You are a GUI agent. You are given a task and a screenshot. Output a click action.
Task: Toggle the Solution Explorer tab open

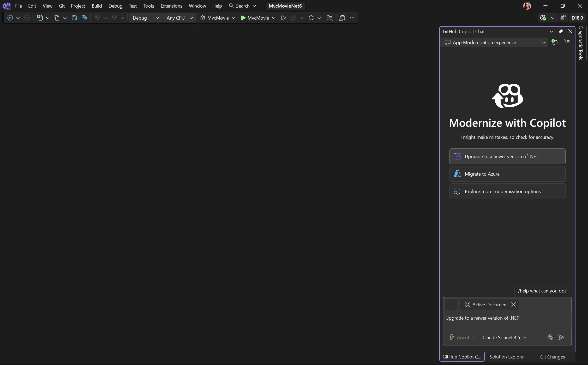(x=507, y=357)
